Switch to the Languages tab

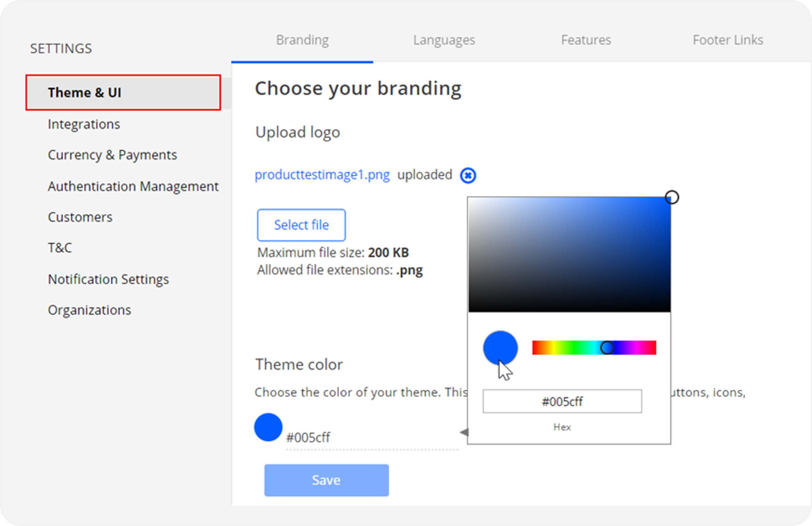pos(444,40)
